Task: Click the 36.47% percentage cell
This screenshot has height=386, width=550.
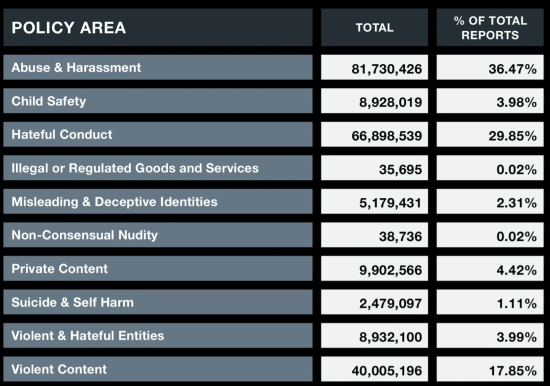Action: coord(490,67)
